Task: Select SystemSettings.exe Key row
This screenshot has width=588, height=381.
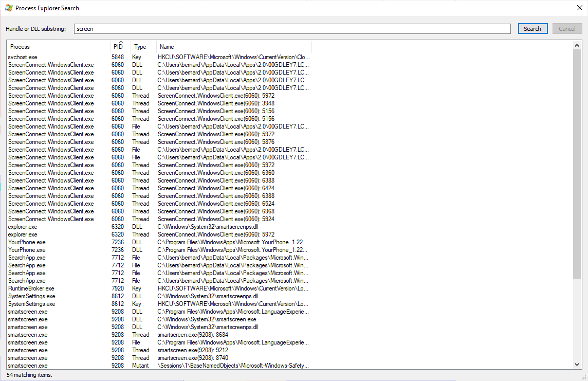Action: tap(159, 304)
